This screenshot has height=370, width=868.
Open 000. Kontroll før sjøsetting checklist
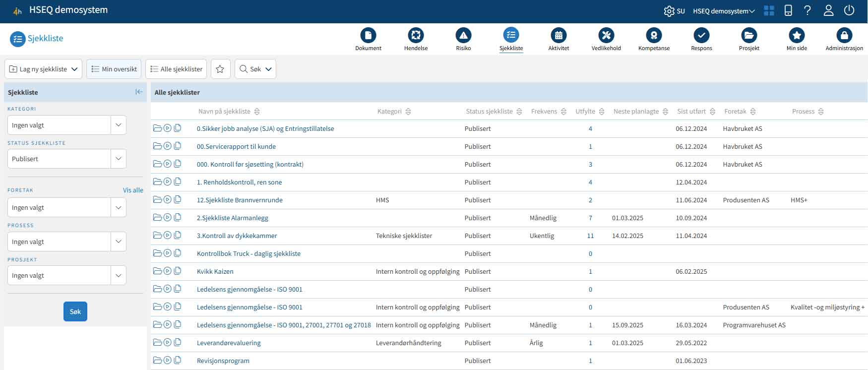pyautogui.click(x=250, y=164)
